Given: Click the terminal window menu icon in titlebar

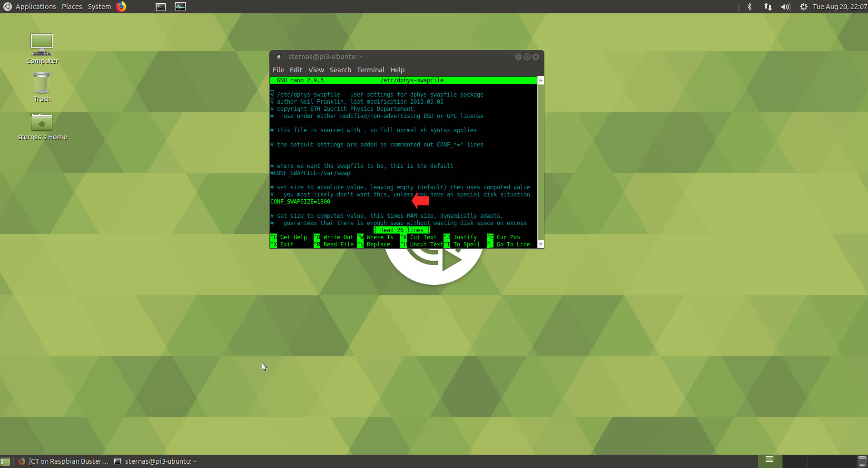Looking at the screenshot, I should click(279, 57).
